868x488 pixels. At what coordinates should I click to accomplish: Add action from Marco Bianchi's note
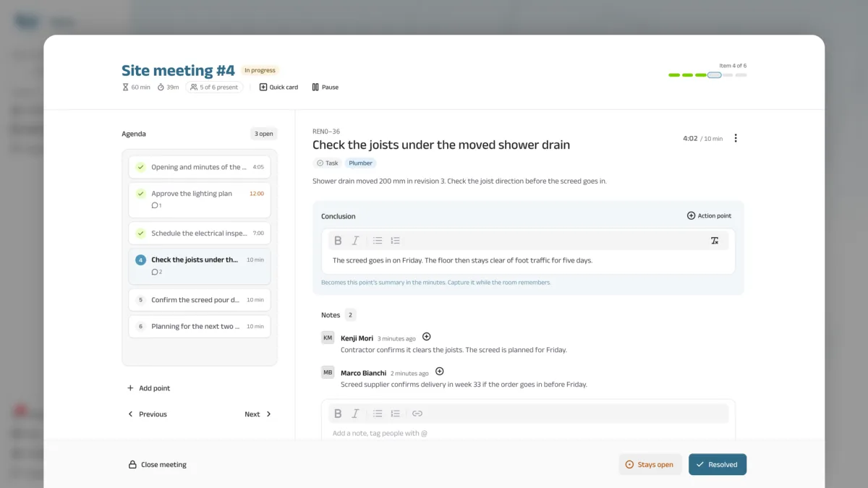click(x=439, y=372)
